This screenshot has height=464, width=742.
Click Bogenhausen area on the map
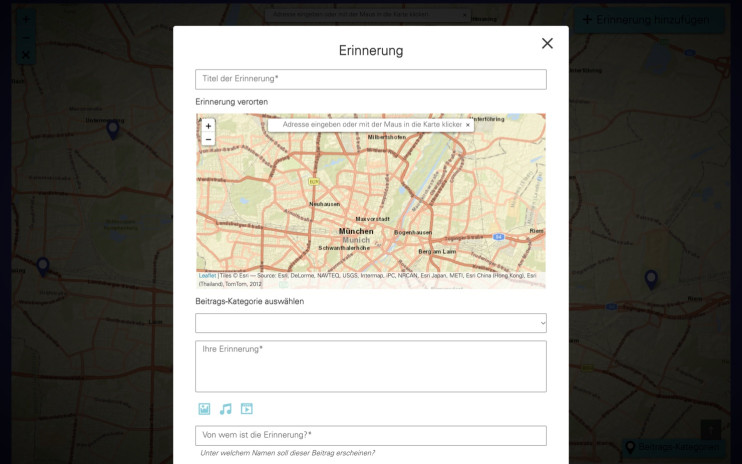coord(412,232)
